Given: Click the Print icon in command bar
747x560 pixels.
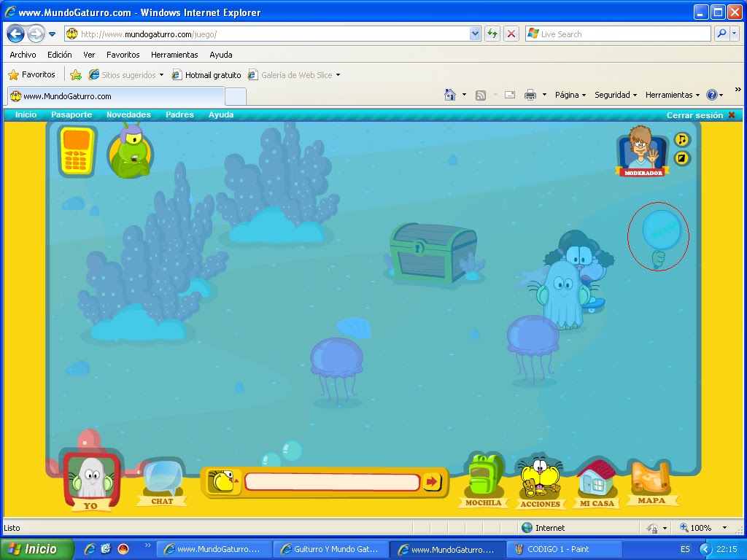Looking at the screenshot, I should tap(530, 95).
